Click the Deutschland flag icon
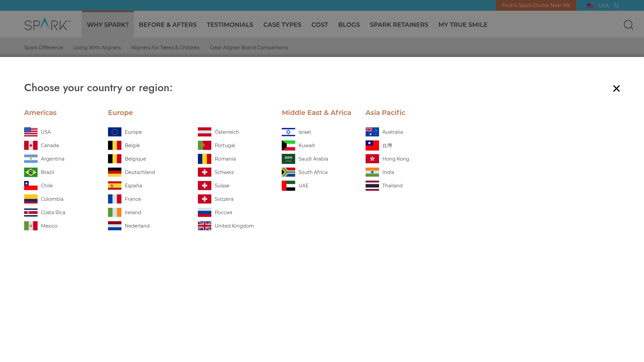644x362 pixels. click(x=115, y=172)
